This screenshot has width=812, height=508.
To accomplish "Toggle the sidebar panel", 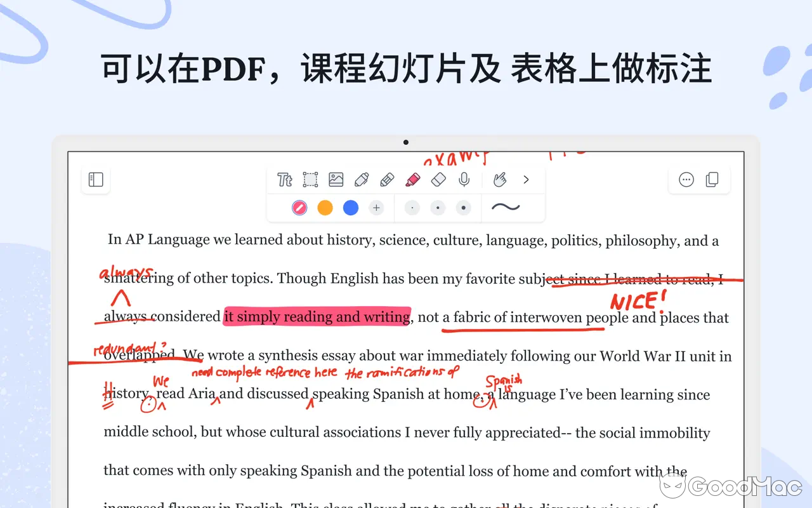I will [x=96, y=180].
